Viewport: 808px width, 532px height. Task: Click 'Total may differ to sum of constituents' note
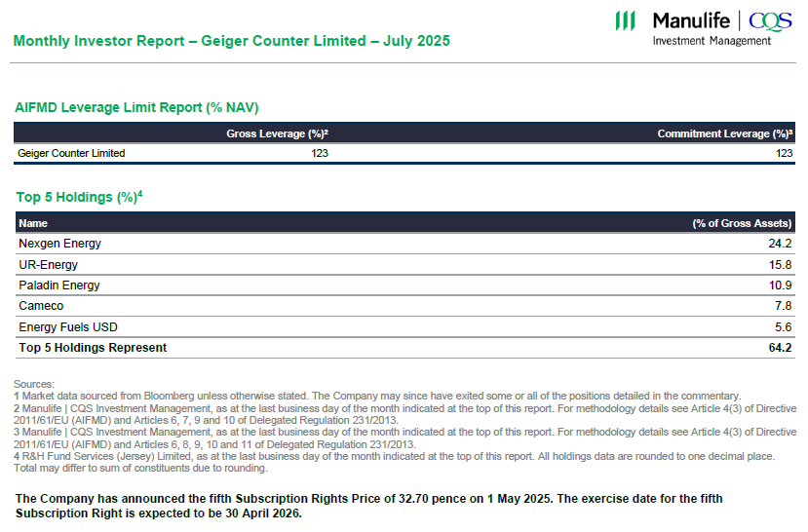click(140, 468)
